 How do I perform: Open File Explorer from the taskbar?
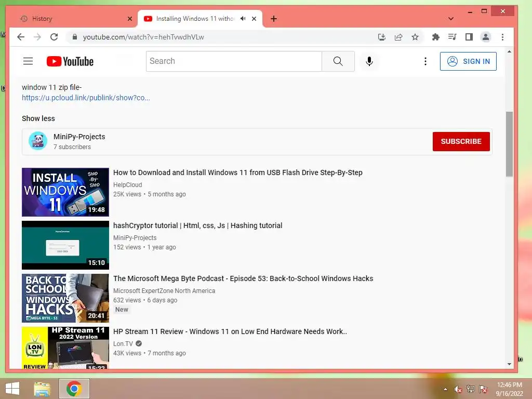point(42,389)
